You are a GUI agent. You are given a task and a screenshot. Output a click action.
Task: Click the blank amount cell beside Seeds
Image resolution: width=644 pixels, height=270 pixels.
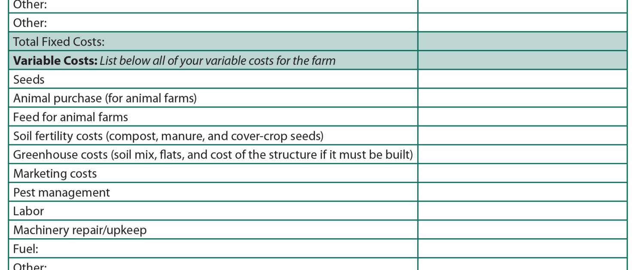522,79
